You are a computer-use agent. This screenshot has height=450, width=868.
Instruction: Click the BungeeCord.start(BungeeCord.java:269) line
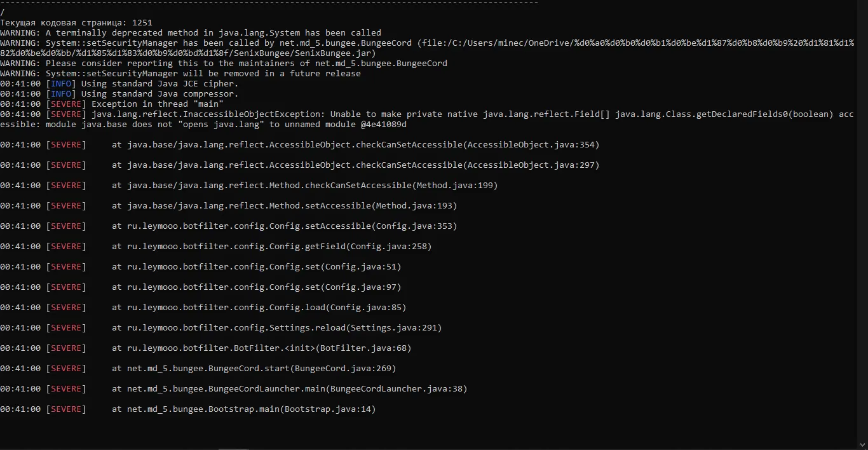click(198, 369)
